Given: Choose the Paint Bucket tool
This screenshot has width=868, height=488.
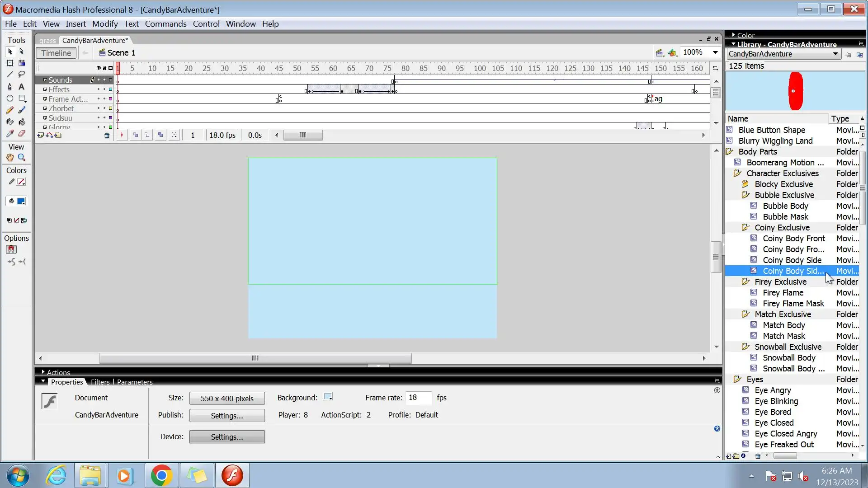Looking at the screenshot, I should point(22,122).
